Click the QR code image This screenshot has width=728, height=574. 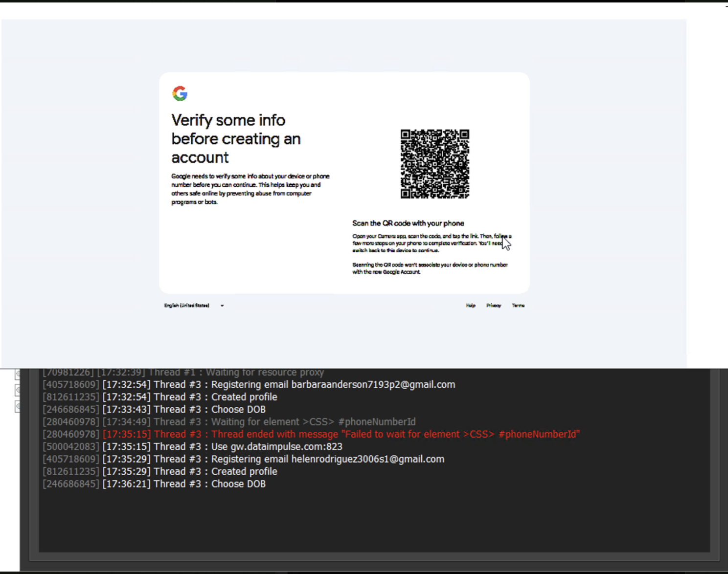click(435, 164)
